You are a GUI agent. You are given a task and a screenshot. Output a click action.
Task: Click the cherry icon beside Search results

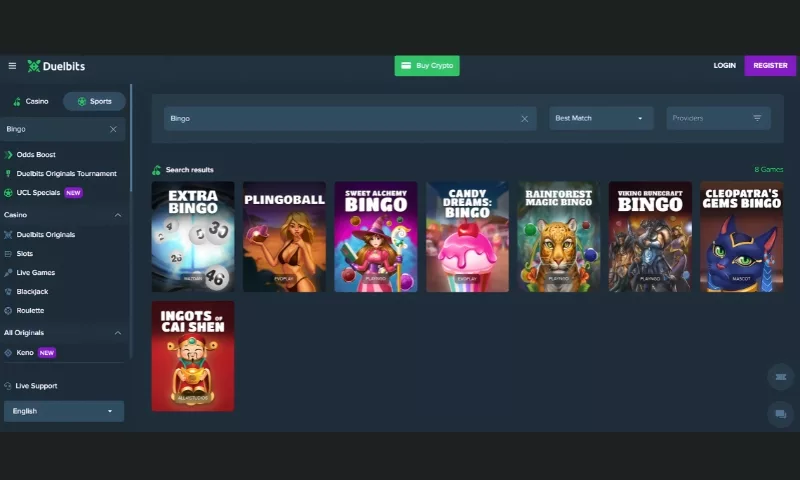[157, 170]
